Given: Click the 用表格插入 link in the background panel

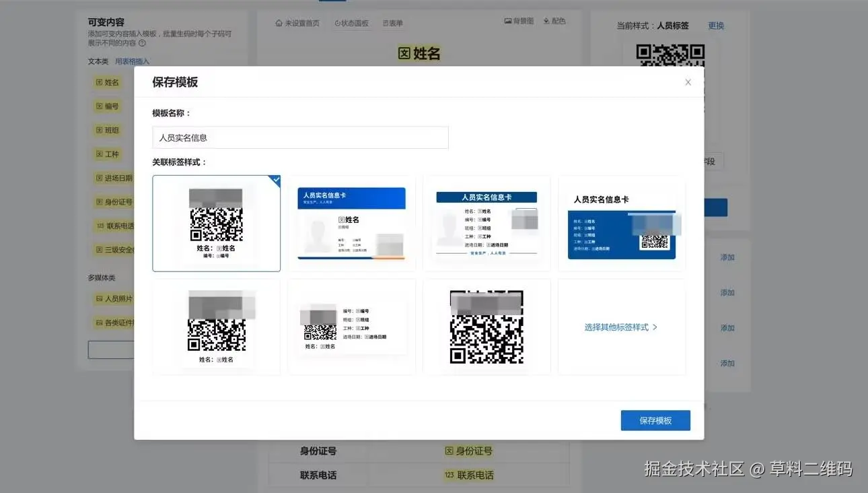Looking at the screenshot, I should [132, 61].
